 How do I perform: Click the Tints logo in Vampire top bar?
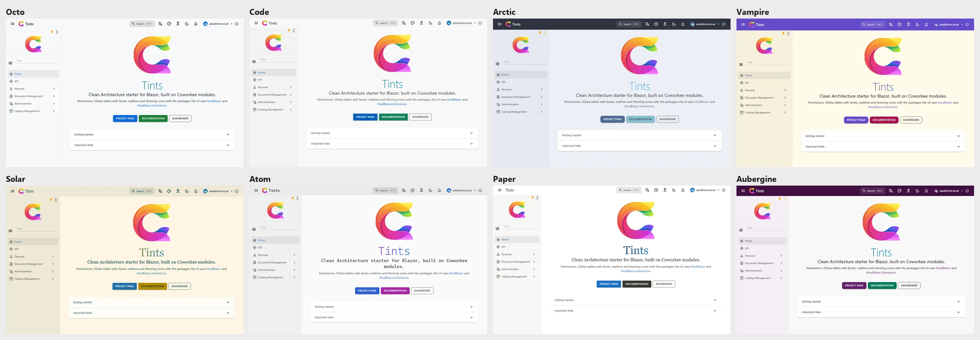click(752, 25)
